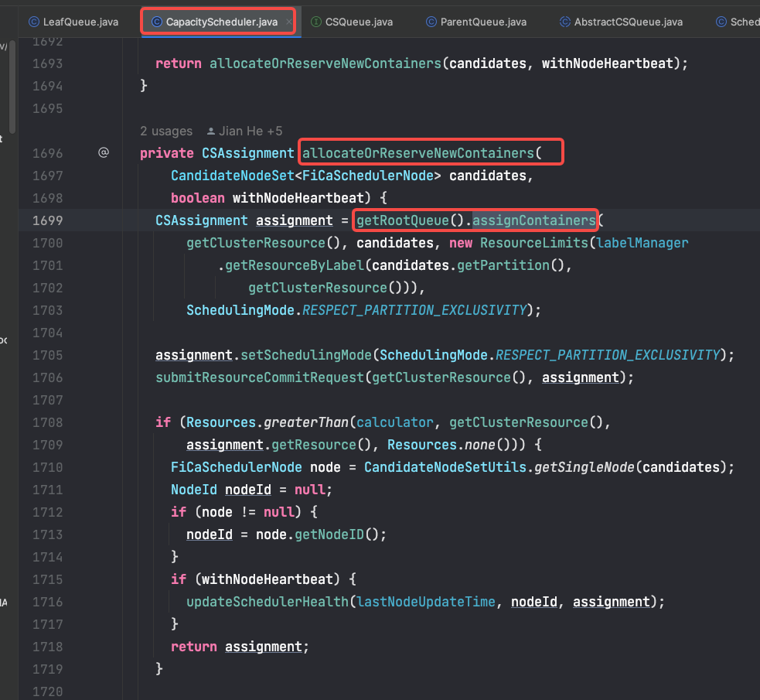Click assignContainers method call on line 1699
The image size is (760, 700).
[534, 220]
